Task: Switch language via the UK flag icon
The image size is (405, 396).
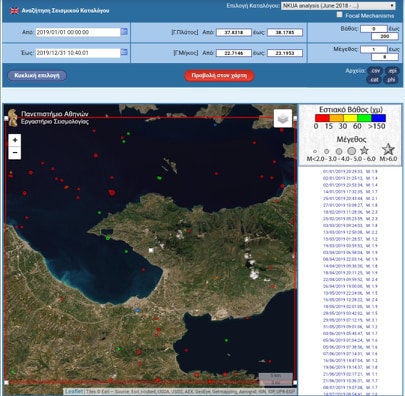Action: click(x=14, y=11)
